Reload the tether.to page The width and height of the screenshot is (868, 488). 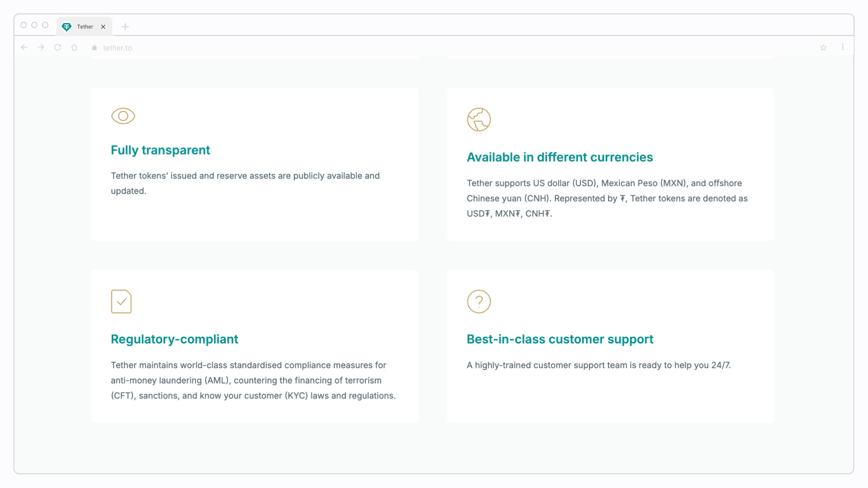pyautogui.click(x=58, y=47)
